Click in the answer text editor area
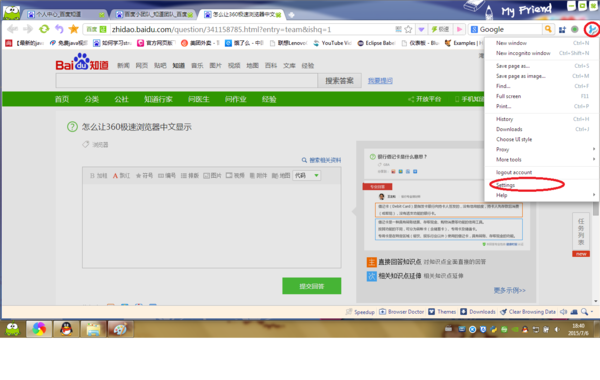600x380 pixels. (x=212, y=226)
